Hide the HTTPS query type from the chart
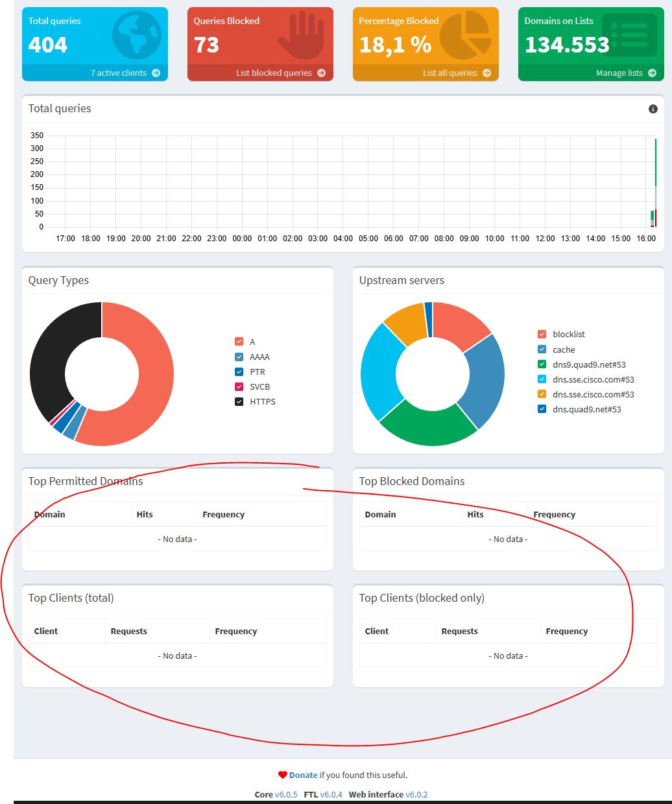The width and height of the screenshot is (672, 804). click(239, 401)
